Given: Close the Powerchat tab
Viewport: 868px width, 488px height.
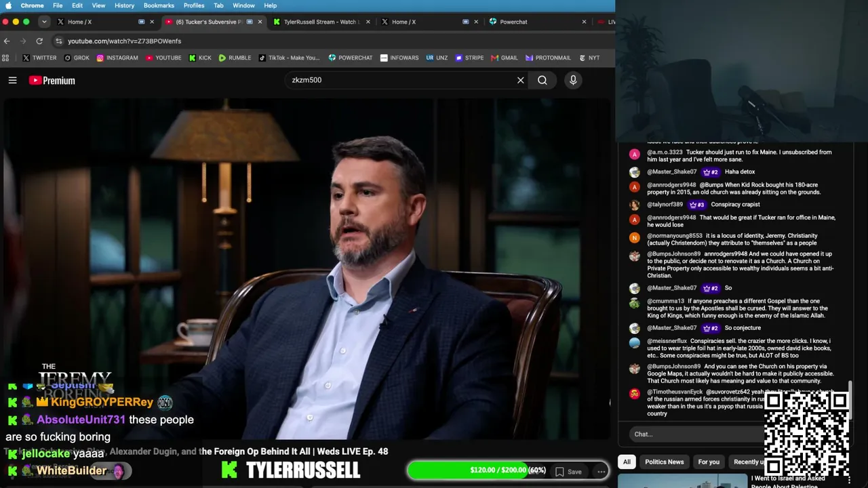Looking at the screenshot, I should (584, 22).
